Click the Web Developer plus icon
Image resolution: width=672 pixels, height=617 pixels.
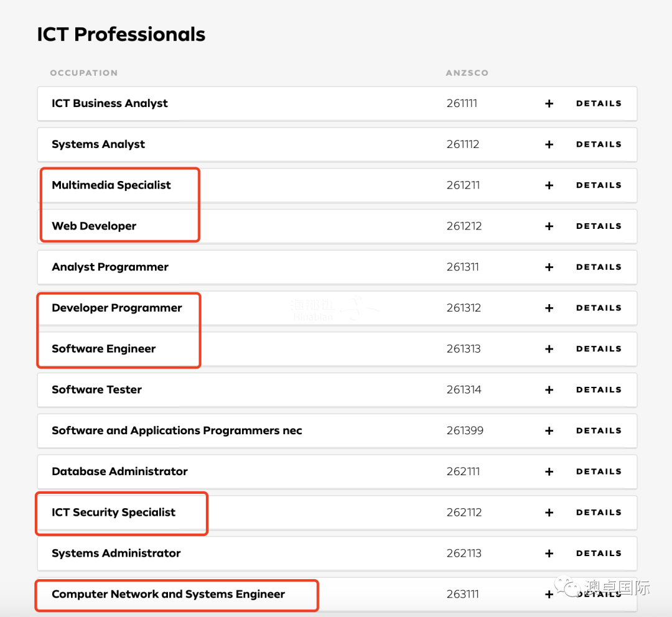(x=549, y=226)
